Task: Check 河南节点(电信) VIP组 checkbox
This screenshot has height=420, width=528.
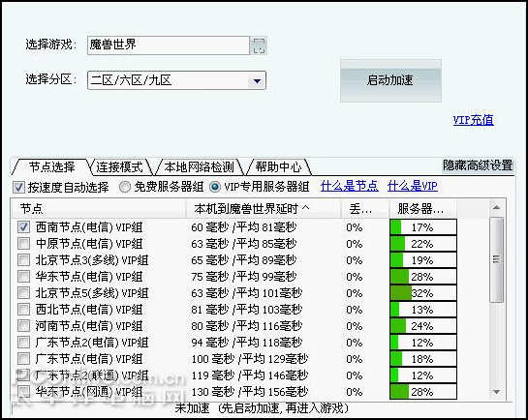Action: coord(23,326)
